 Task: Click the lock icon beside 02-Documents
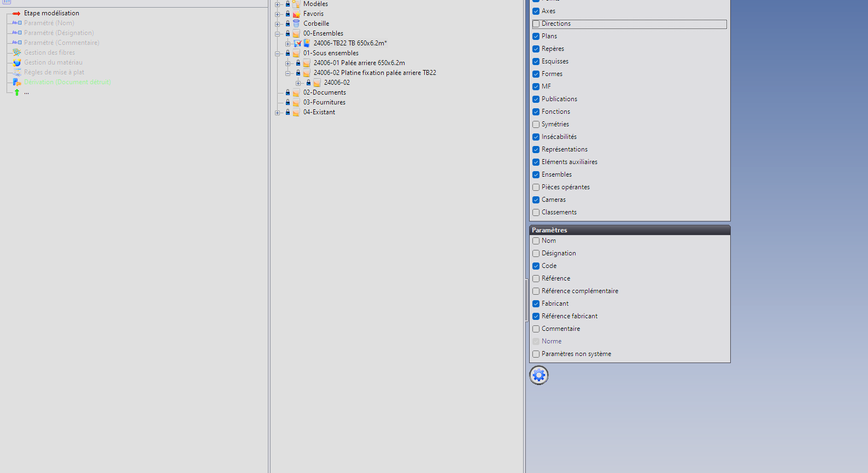point(288,92)
